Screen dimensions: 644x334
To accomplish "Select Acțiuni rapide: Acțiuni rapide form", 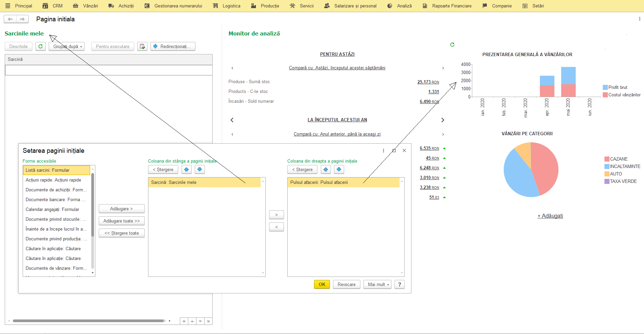I will click(56, 180).
